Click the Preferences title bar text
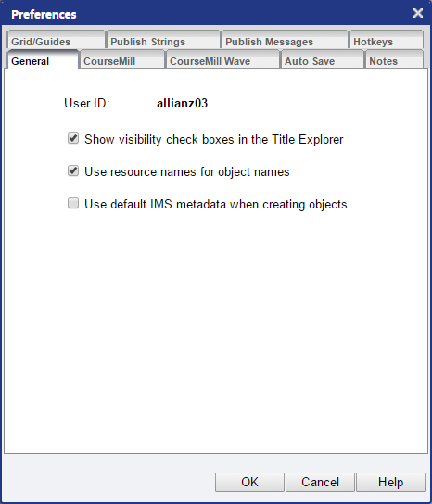Screen dimensions: 432x504 click(44, 15)
